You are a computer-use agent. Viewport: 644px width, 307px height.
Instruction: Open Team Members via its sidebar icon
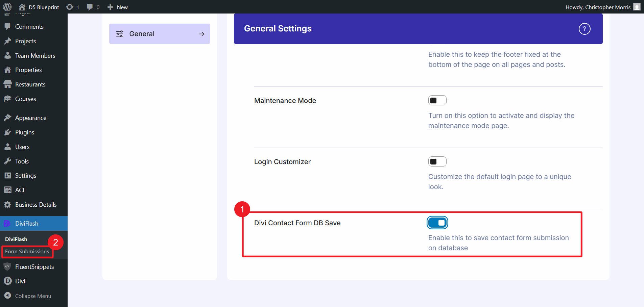tap(7, 55)
